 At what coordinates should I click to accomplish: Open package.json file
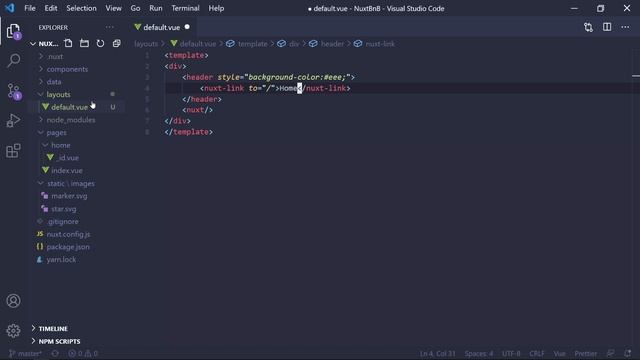[68, 247]
